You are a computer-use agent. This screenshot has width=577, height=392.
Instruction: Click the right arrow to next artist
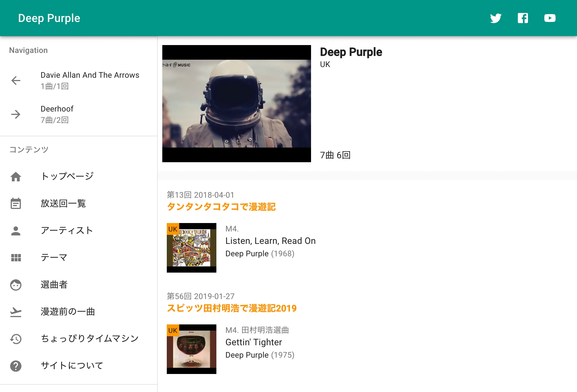pyautogui.click(x=16, y=114)
